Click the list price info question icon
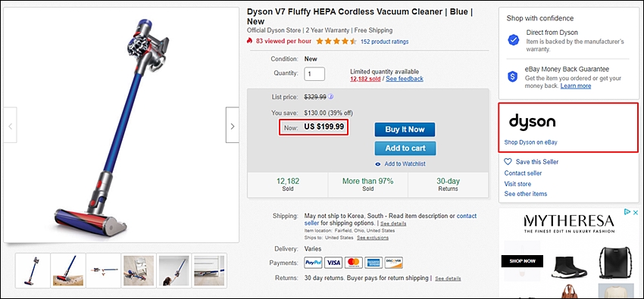 pyautogui.click(x=331, y=97)
